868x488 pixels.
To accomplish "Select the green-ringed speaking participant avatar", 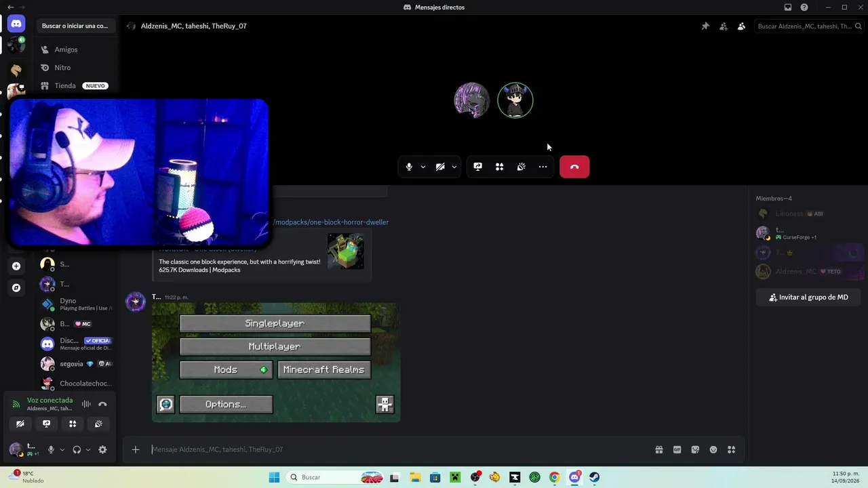I will click(515, 100).
